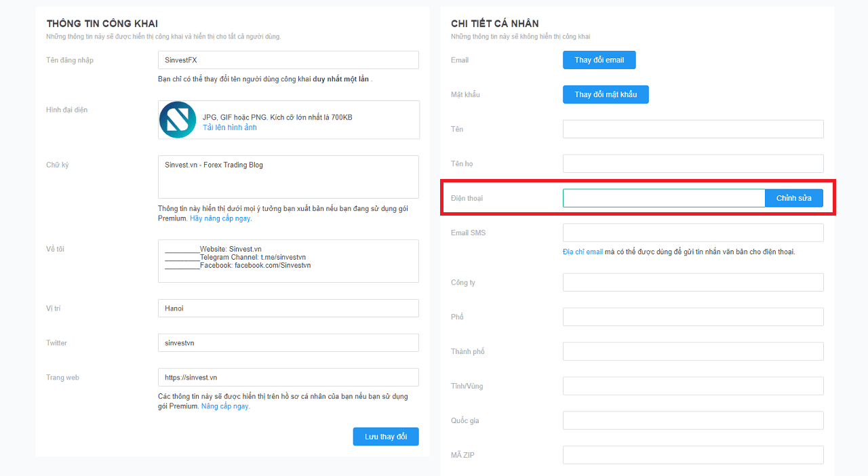Click the signature box 'Sinvest.vn - Forex Trading Blog'
Viewport: 868px width, 476px height.
pos(288,177)
